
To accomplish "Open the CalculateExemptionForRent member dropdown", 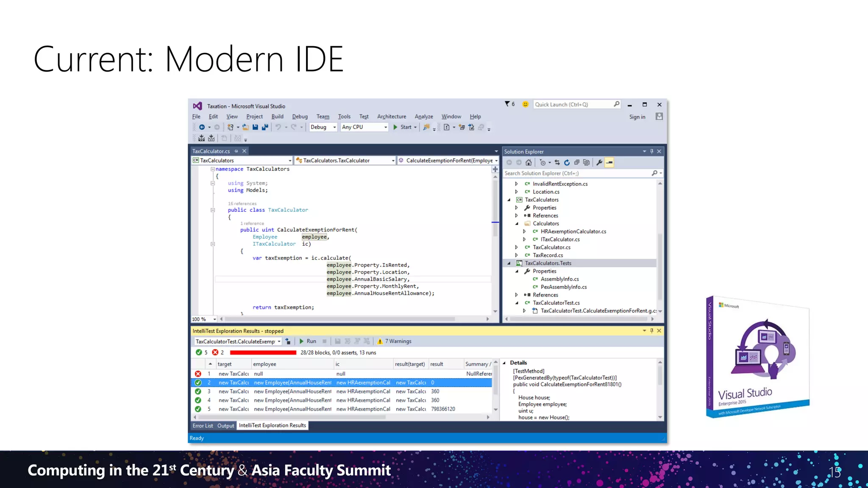I will [x=448, y=161].
